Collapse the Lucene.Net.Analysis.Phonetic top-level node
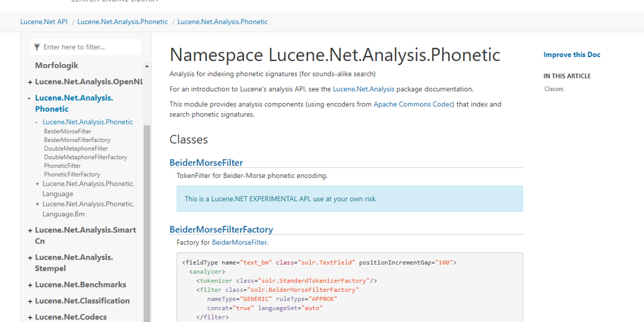The width and height of the screenshot is (644, 322). click(30, 98)
